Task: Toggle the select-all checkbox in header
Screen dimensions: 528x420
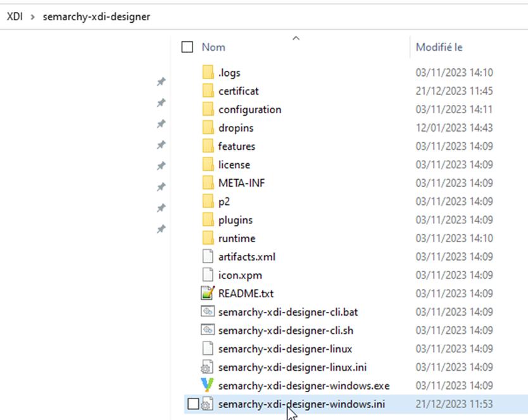Action: pyautogui.click(x=187, y=46)
